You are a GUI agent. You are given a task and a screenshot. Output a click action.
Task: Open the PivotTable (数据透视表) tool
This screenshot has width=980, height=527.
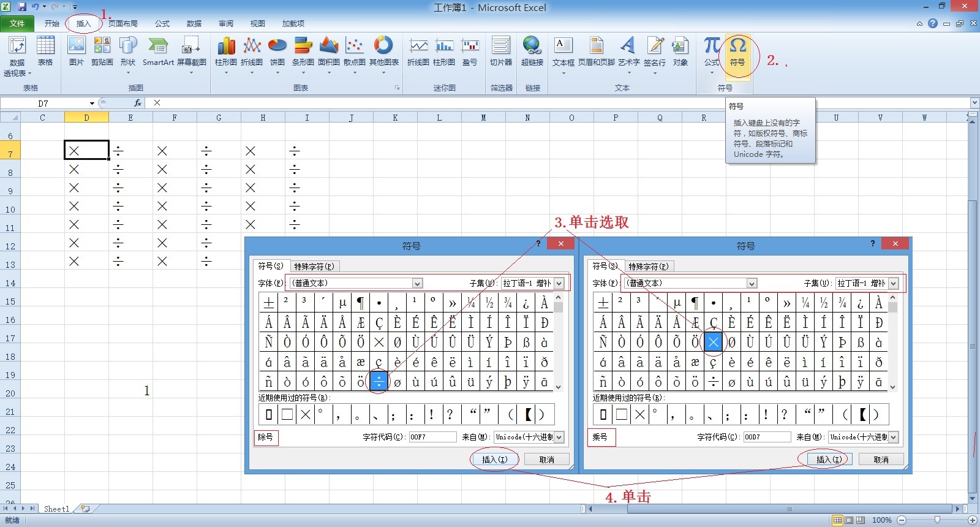pos(17,56)
